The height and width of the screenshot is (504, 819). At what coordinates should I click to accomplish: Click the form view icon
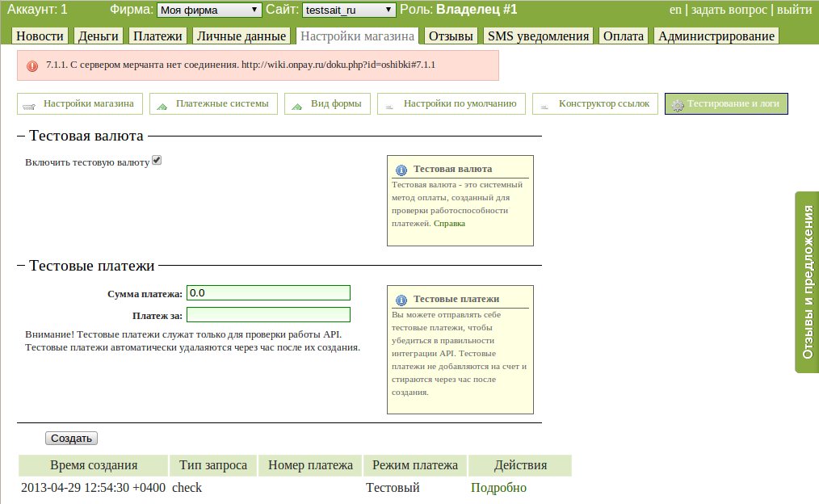pos(296,105)
